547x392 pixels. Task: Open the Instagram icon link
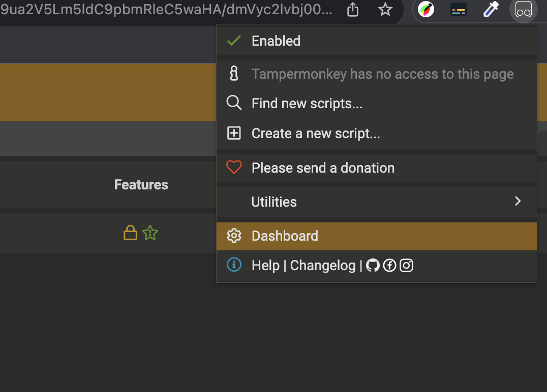click(406, 266)
